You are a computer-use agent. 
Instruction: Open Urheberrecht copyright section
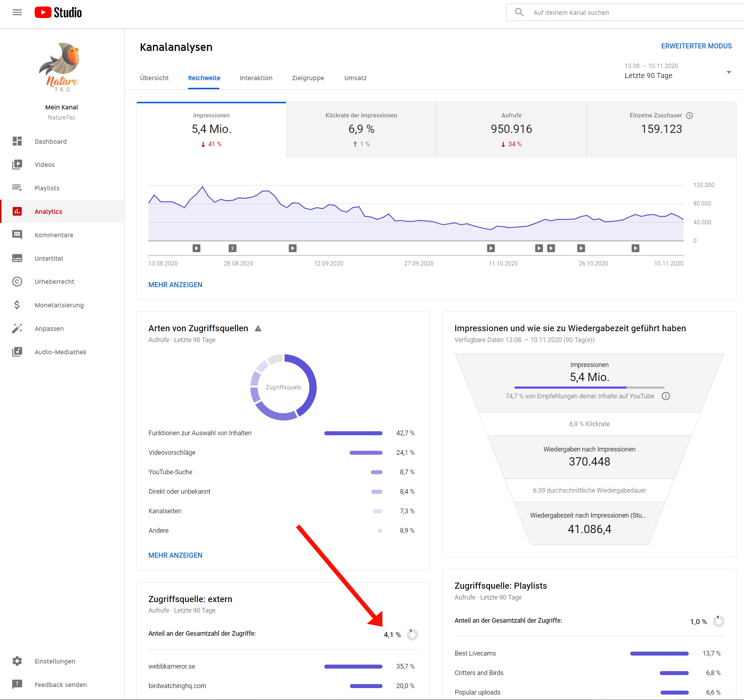pyautogui.click(x=54, y=281)
